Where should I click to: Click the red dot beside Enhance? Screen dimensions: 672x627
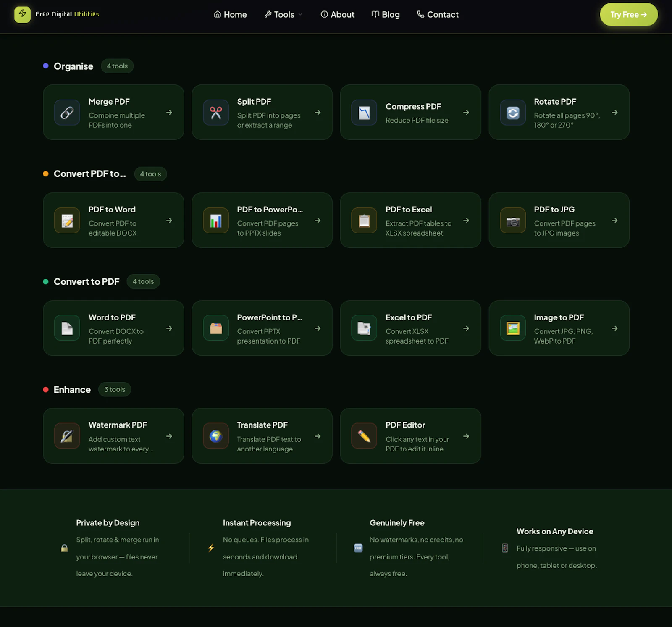click(x=46, y=390)
